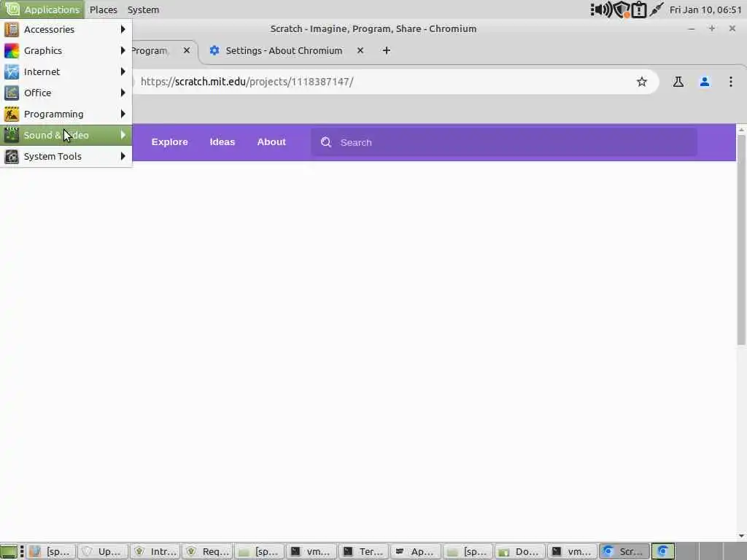Open the Chromium experiments flask icon

pyautogui.click(x=678, y=82)
